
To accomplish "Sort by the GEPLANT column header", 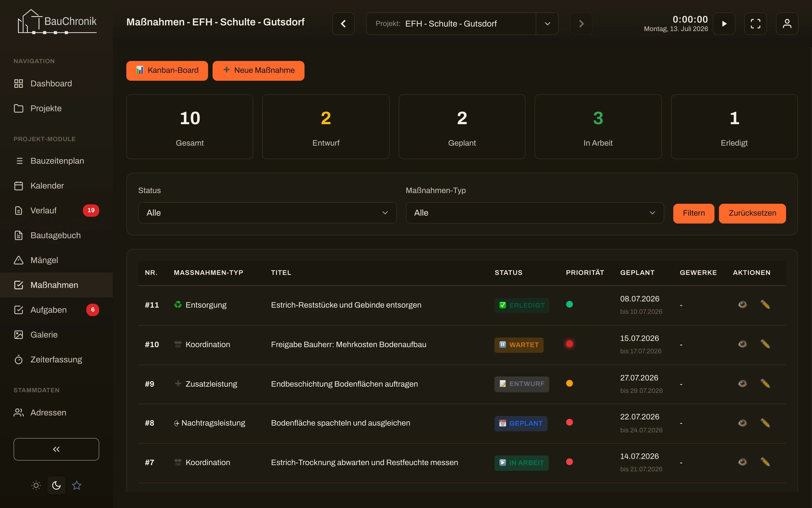I will coord(637,272).
